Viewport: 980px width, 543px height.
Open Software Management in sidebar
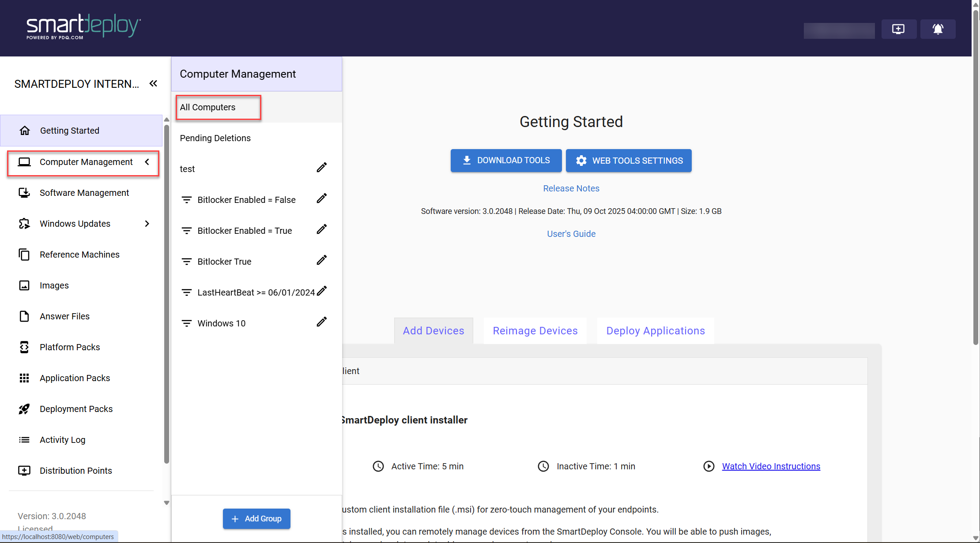click(84, 193)
